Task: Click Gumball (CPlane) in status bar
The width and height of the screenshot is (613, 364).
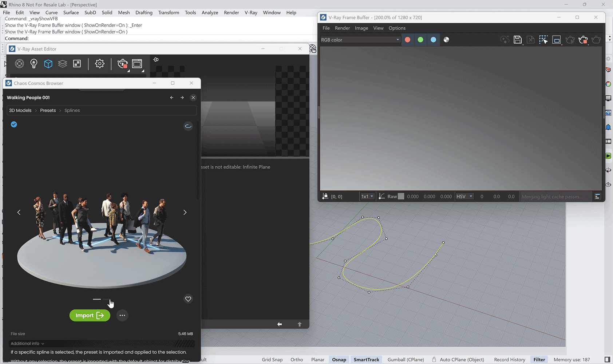Action: [406, 360]
